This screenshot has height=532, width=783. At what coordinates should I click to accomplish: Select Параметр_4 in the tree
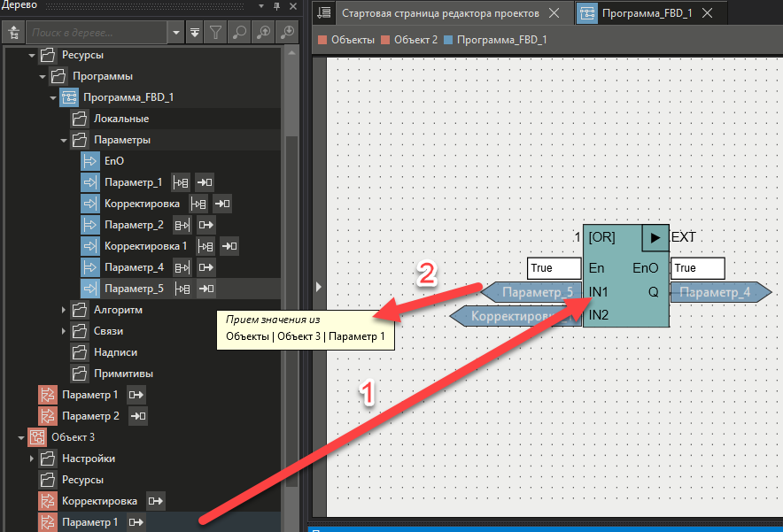(134, 267)
